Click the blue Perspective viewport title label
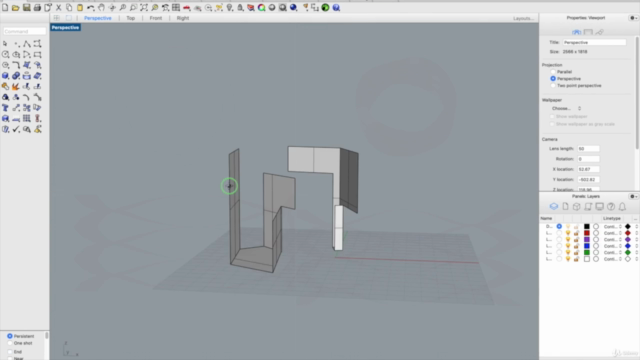Screen dimensions: 640x360 [x=65, y=27]
